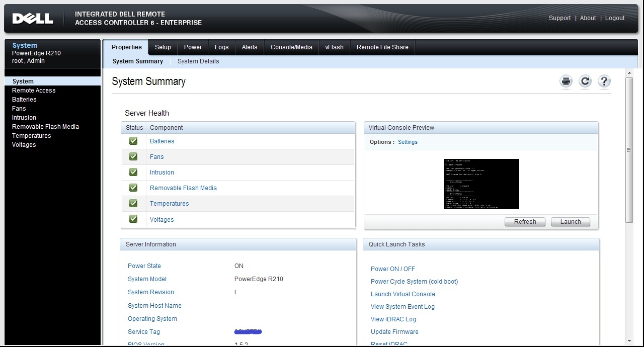The height and width of the screenshot is (347, 644).
Task: Click Update Firmware quick task
Action: [x=394, y=332]
